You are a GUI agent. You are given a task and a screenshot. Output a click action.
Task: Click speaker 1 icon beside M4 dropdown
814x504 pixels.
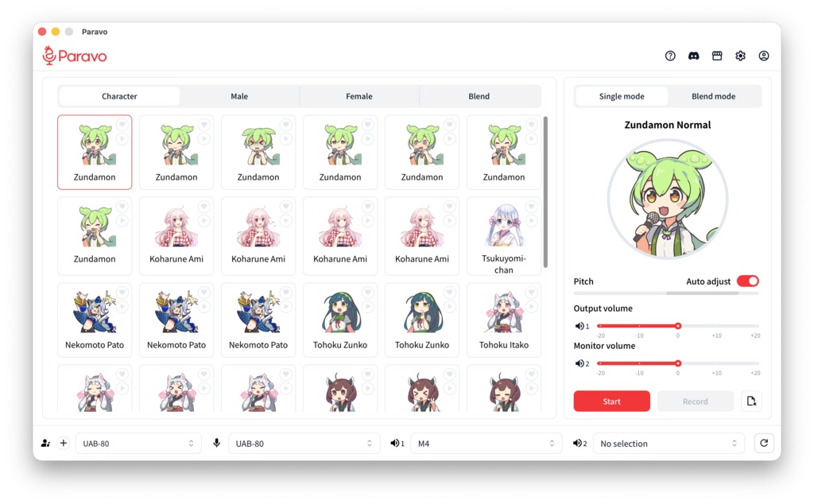(397, 444)
